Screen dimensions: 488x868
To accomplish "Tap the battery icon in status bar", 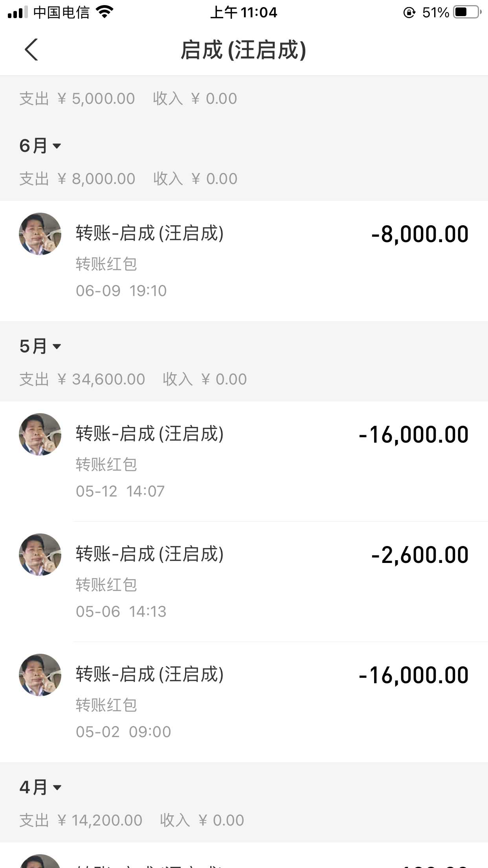I will coord(467,12).
